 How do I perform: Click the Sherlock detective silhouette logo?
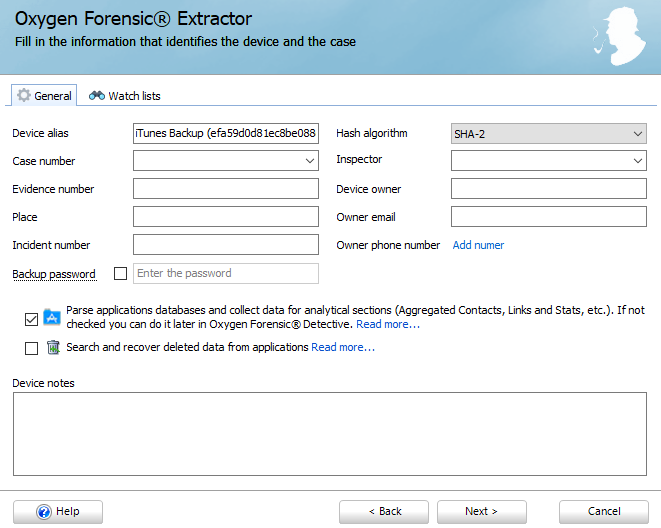click(x=619, y=36)
